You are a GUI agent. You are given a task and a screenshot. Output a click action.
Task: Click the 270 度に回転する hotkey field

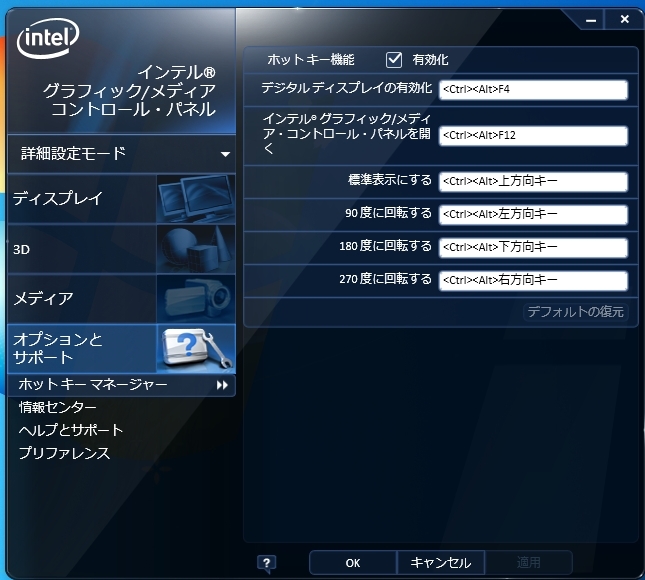(534, 281)
